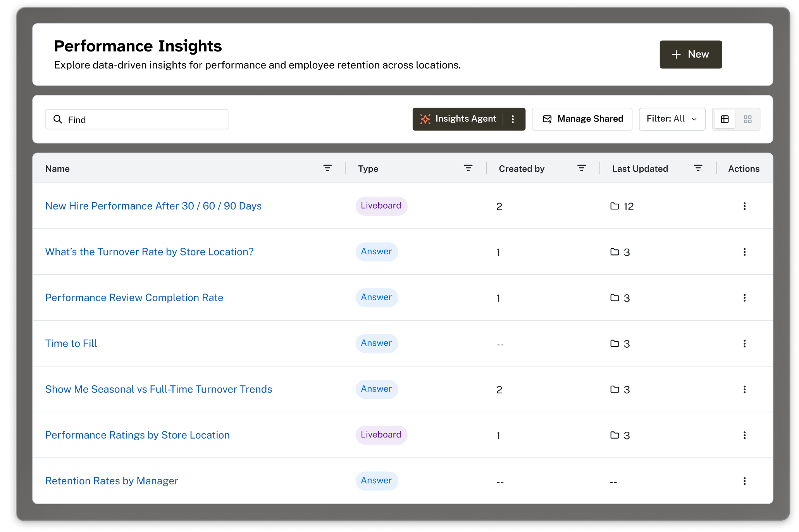Screen dimensions: 799x532
Task: Click the Type column filter icon
Action: pos(468,168)
